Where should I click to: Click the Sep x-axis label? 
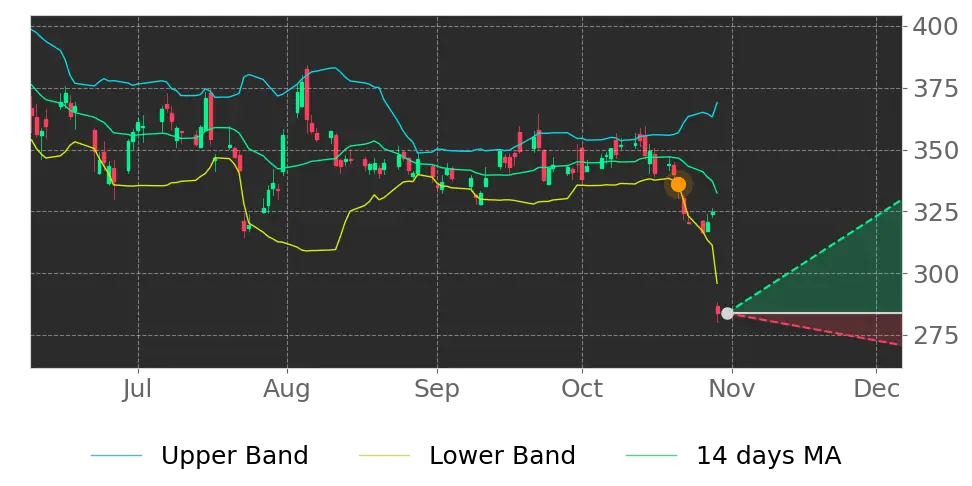click(437, 389)
